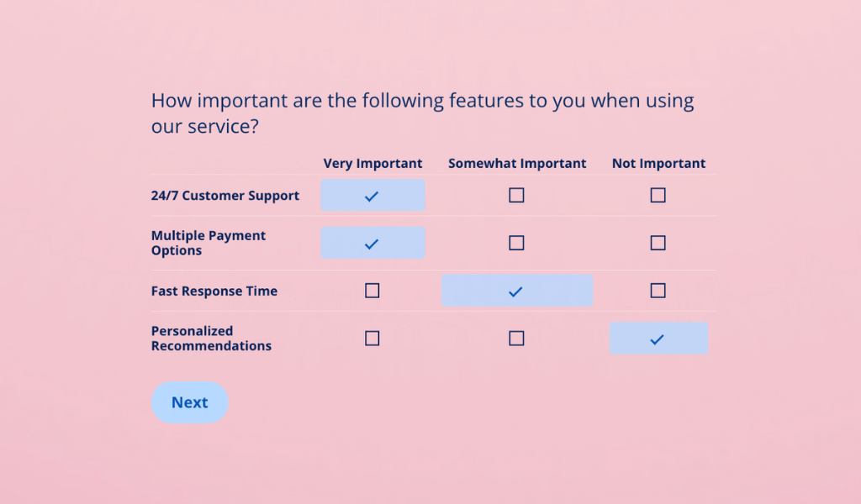The image size is (861, 504).
Task: Mark Multiple Payment Options as Not Important
Action: pyautogui.click(x=658, y=244)
